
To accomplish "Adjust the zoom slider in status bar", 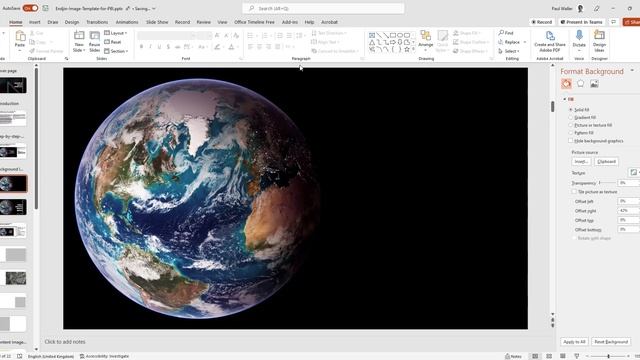I will point(608,356).
